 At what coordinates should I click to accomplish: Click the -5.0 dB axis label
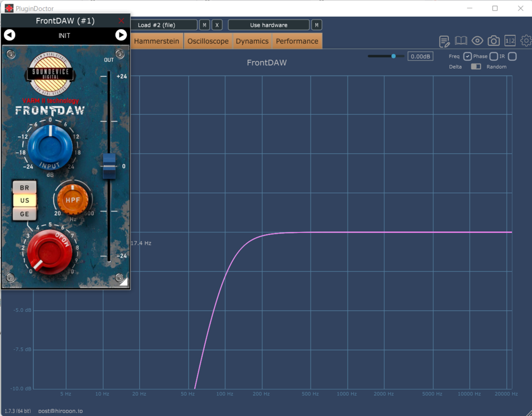(x=22, y=310)
